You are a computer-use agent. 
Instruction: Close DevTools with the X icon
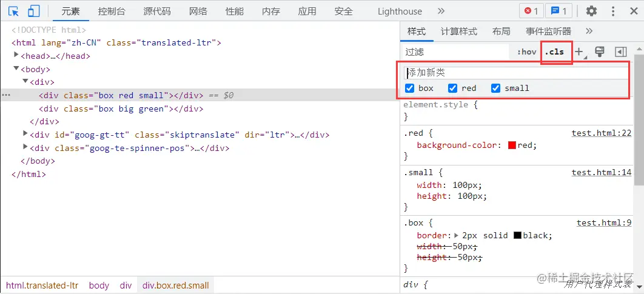coord(634,11)
